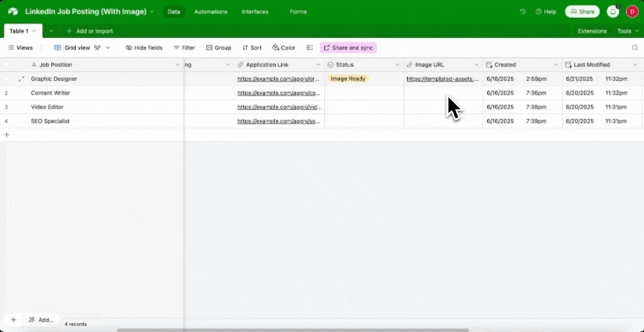
Task: Open the notifications bell
Action: coord(613,12)
